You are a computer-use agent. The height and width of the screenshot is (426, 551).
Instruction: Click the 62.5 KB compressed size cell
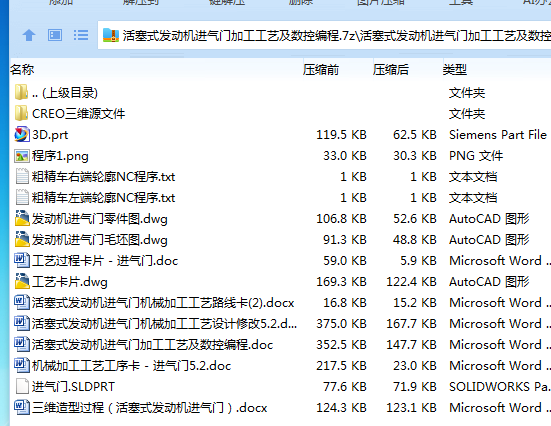tap(415, 135)
